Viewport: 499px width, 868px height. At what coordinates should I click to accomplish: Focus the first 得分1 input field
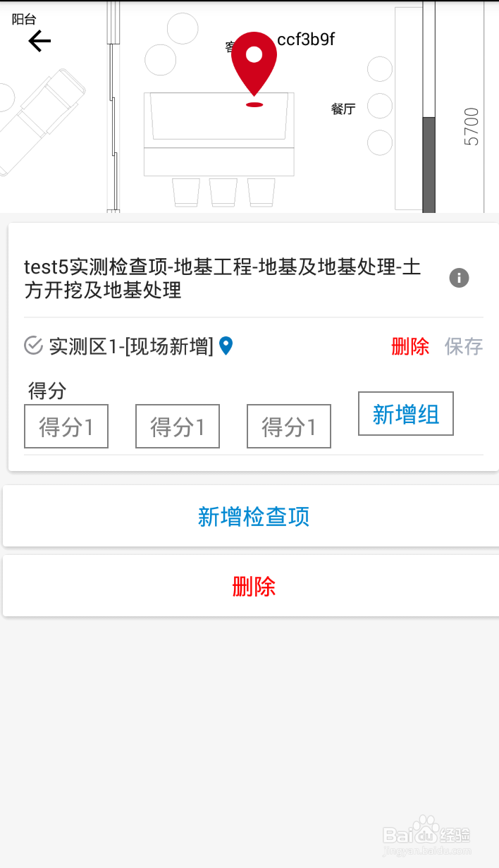tap(66, 426)
